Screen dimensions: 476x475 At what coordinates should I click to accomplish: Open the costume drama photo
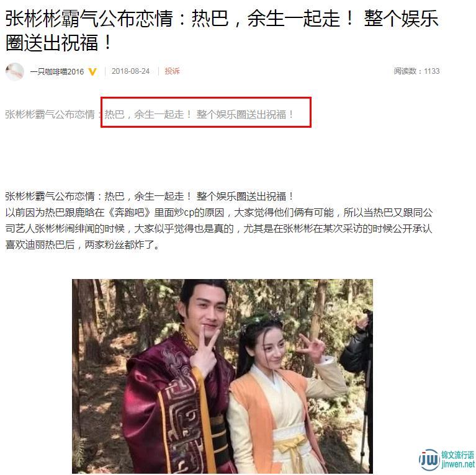point(222,376)
